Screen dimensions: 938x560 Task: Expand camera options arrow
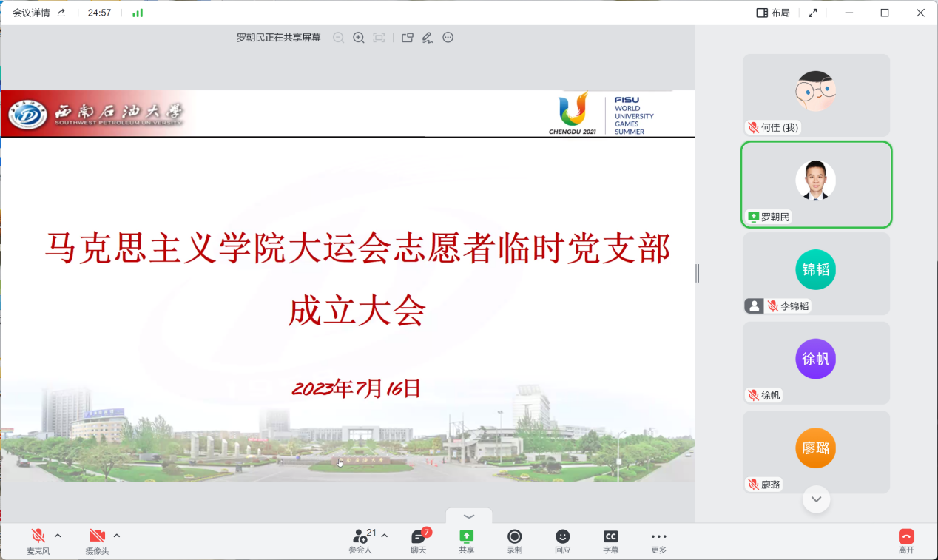point(116,536)
